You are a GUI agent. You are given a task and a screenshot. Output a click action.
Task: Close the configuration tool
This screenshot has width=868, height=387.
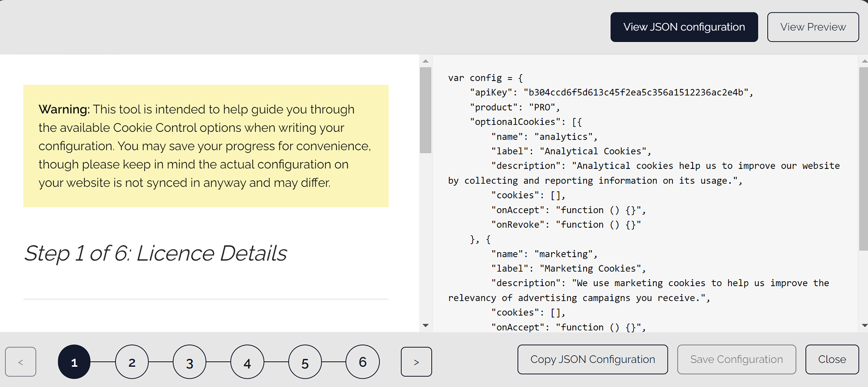(832, 359)
